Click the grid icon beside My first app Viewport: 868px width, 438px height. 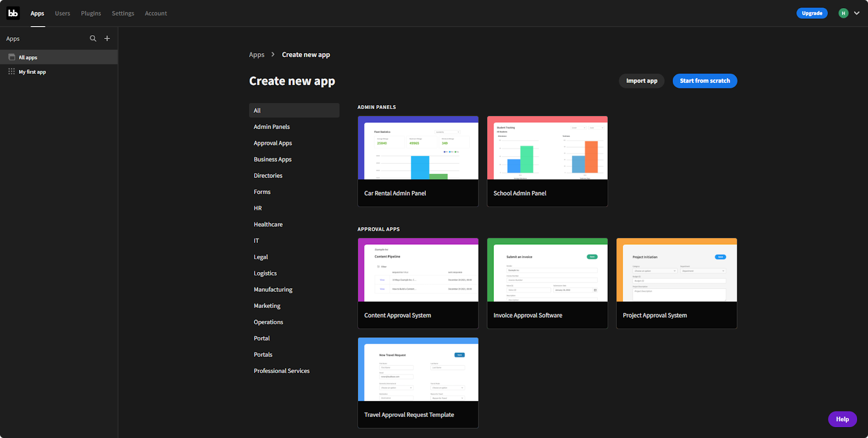(11, 72)
